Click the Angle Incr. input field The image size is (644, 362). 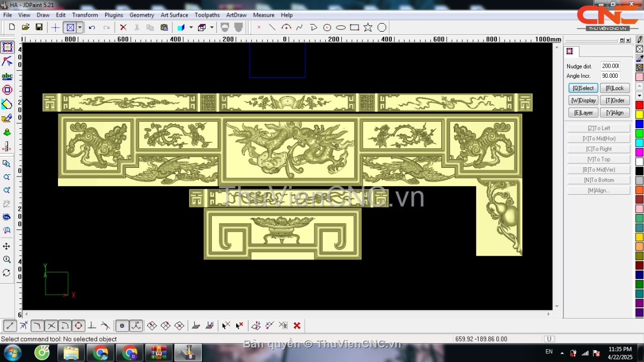click(x=610, y=76)
